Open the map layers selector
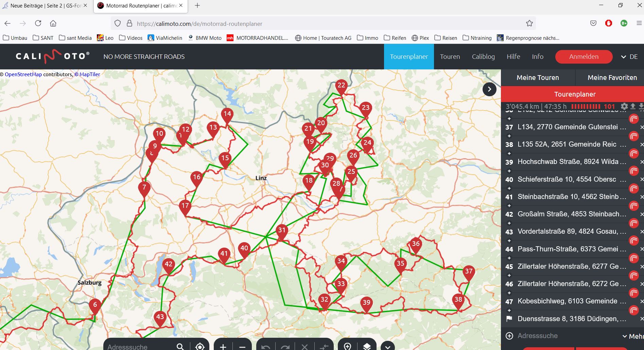644x350 pixels. 367,347
